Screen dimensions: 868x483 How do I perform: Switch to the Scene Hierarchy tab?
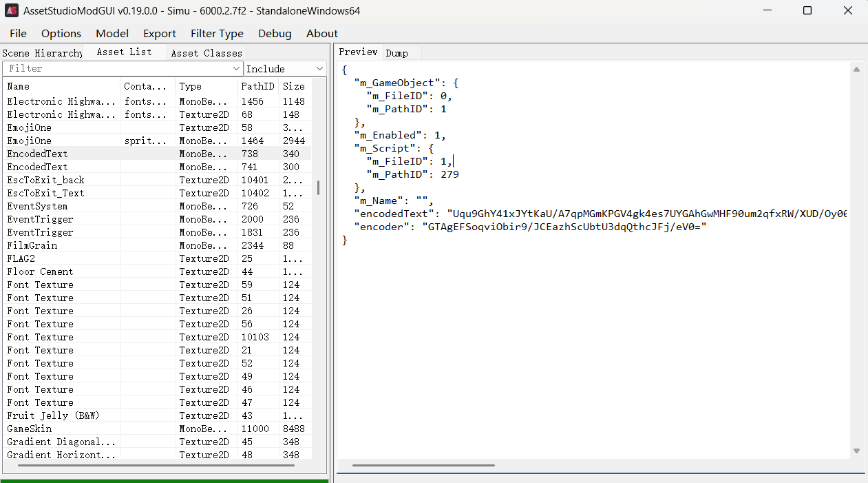[x=42, y=53]
